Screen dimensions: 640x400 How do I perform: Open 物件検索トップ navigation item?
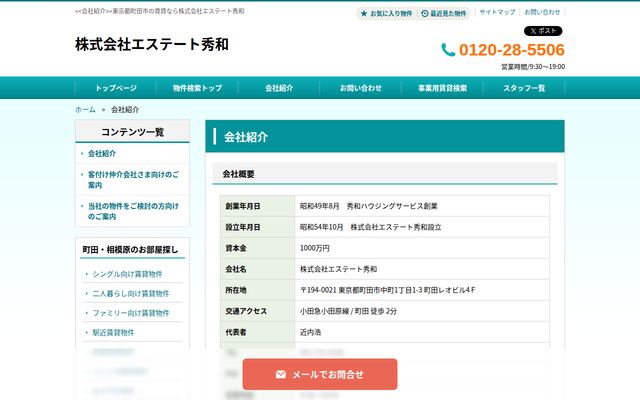click(198, 88)
